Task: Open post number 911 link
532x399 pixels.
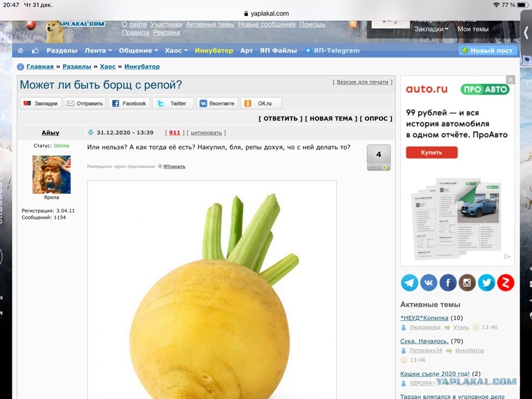Action: tap(174, 132)
